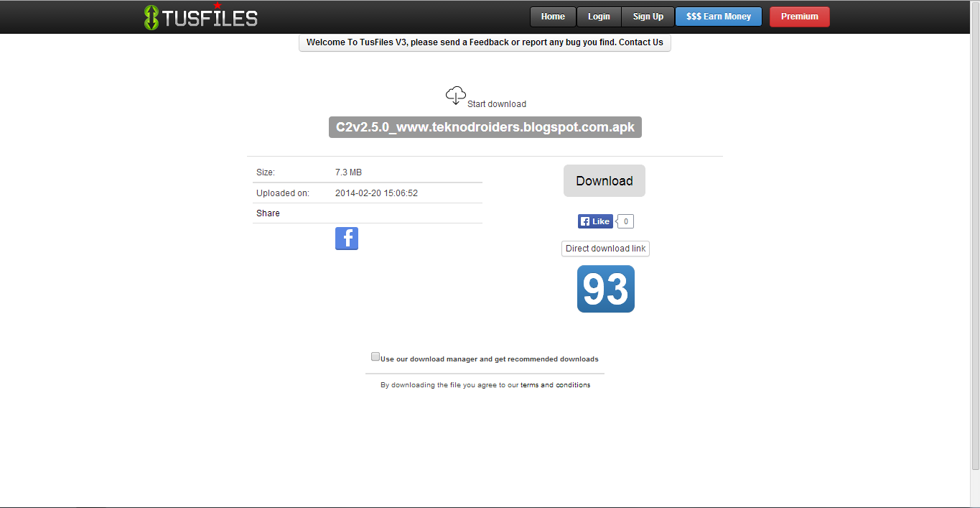Click the $$$ Earn Money button
The image size is (980, 508).
point(718,16)
